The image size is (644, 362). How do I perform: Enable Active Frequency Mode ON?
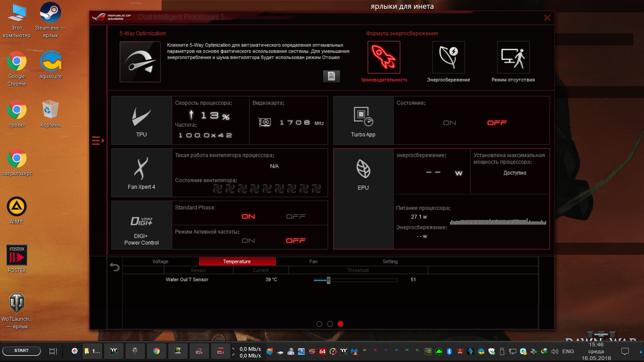[248, 241]
